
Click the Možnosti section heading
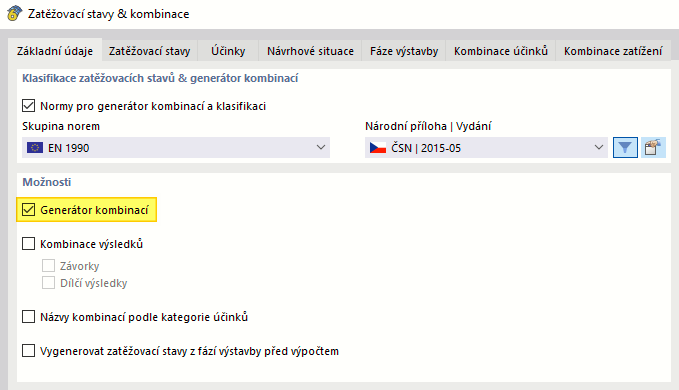pos(47,182)
